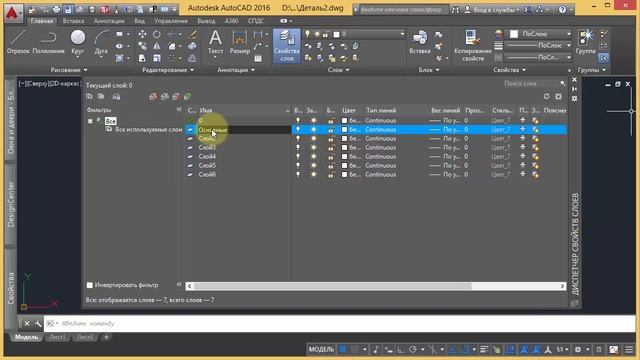Viewport: 640px width, 360px height.
Task: Delete layer using red layer icon
Action: click(x=176, y=96)
